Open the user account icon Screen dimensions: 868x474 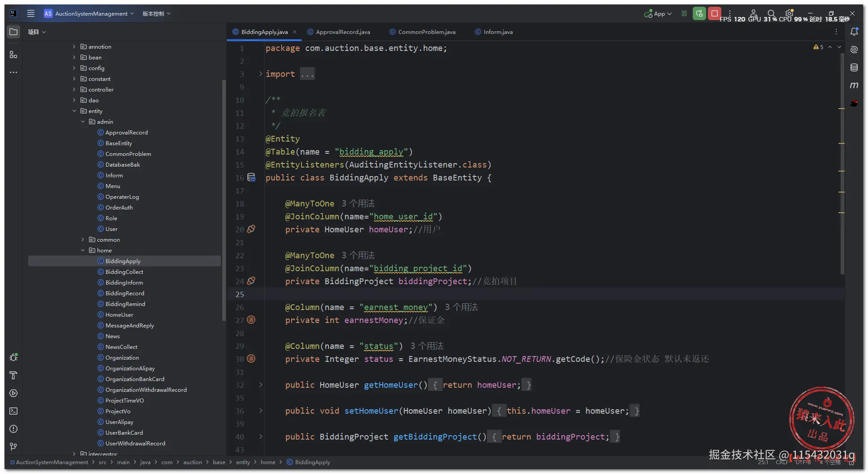point(754,13)
